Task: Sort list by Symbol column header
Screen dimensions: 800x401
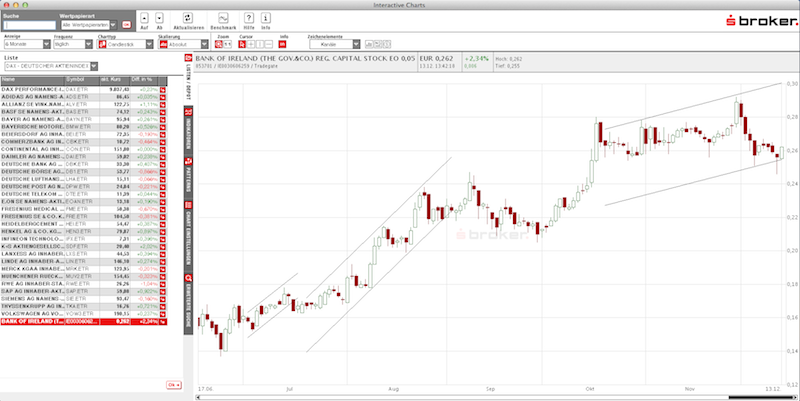Action: (82, 81)
